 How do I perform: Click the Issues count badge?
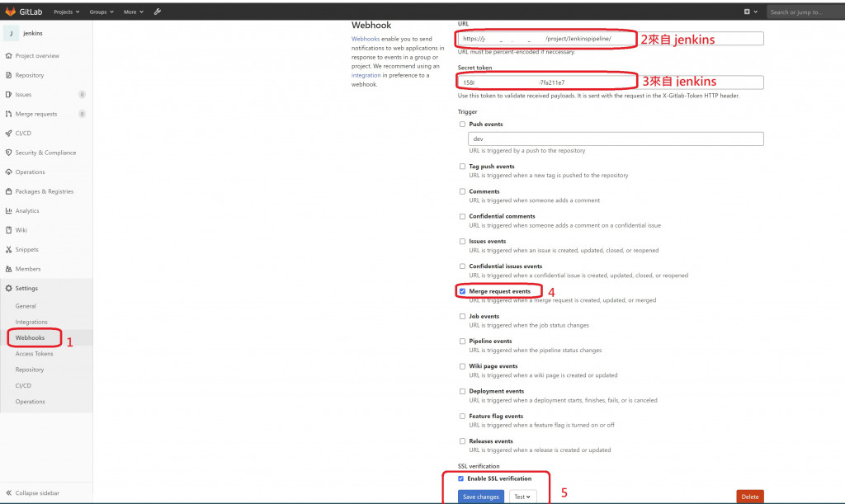(x=82, y=94)
